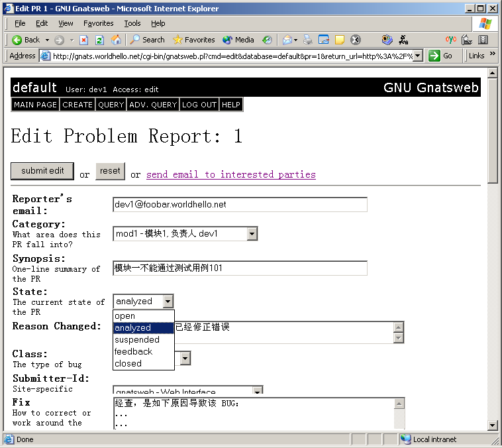This screenshot has height=448, width=502.
Task: Click the page scrollbar down arrow
Action: pos(493,425)
